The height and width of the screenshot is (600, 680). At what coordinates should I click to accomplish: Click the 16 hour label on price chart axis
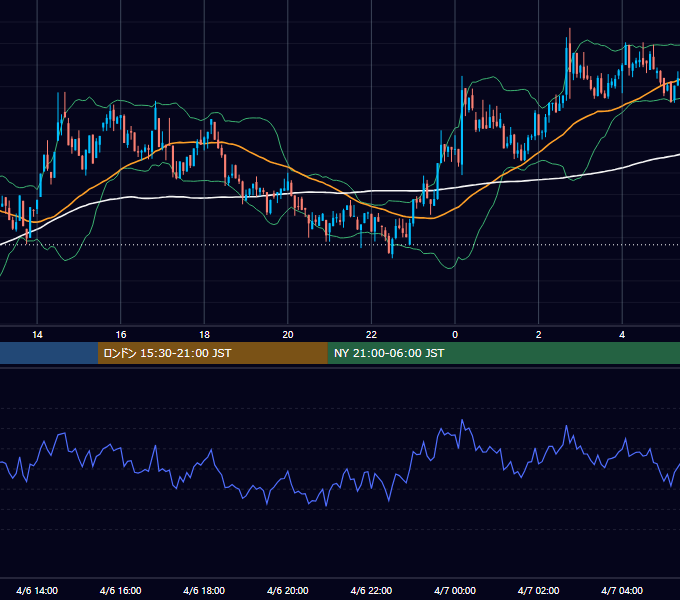(x=121, y=335)
